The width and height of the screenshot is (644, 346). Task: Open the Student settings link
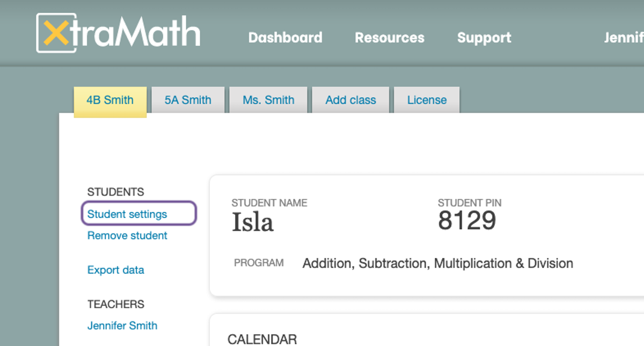[127, 214]
